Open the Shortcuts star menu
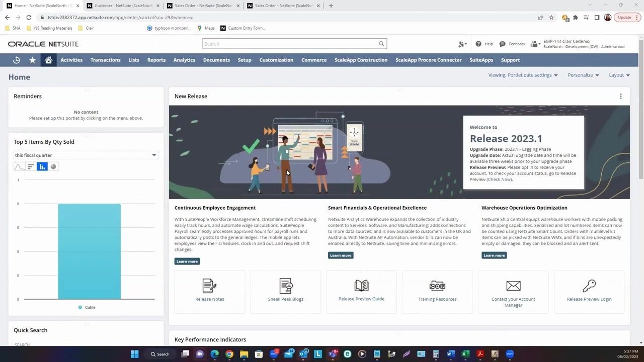 (x=32, y=60)
